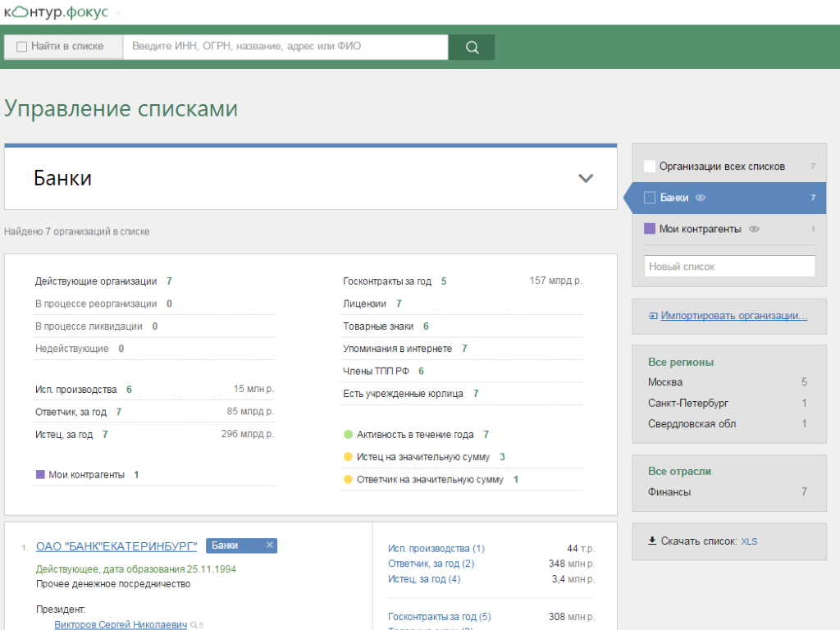Click the yellow Истец на значительную сумму dot
The image size is (840, 630).
(348, 457)
